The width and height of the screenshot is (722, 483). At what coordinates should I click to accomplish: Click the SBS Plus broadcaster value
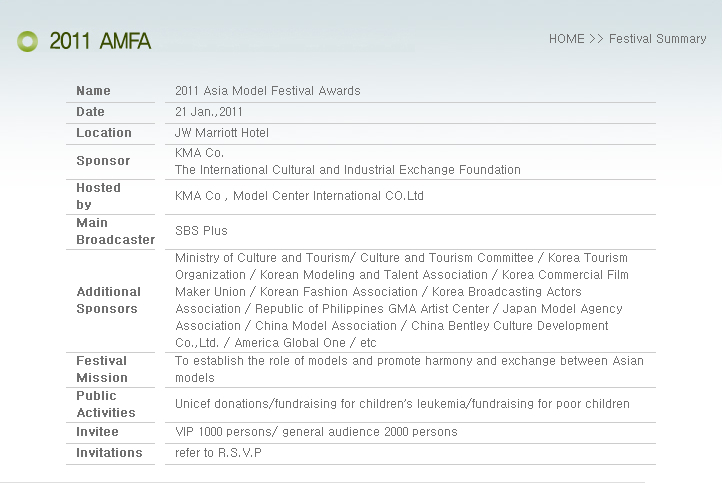201,231
